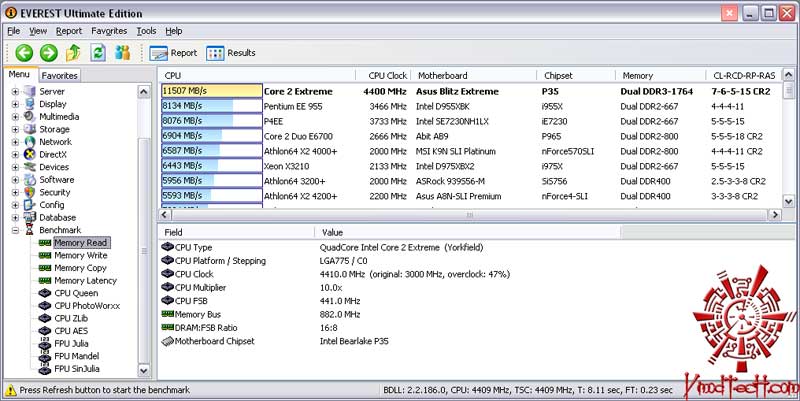Sort by the CPU Clock column header
This screenshot has height=401, width=800.
(383, 76)
